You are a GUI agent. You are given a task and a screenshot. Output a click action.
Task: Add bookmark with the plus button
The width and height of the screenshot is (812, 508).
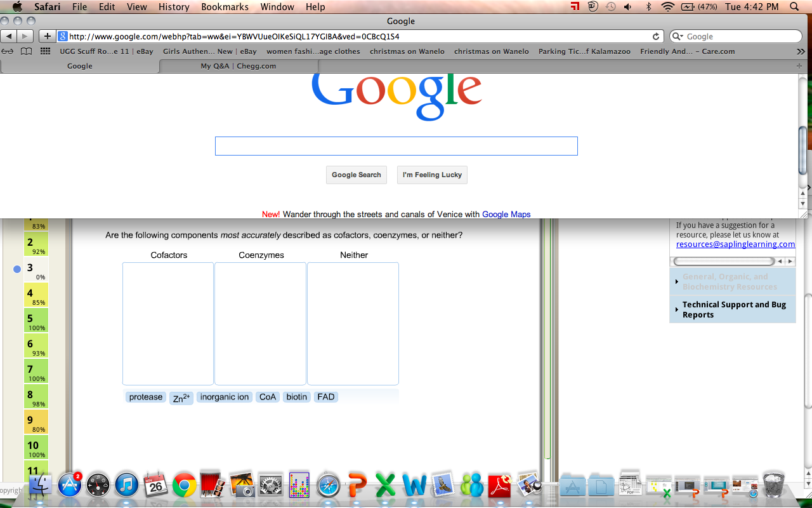click(x=47, y=36)
